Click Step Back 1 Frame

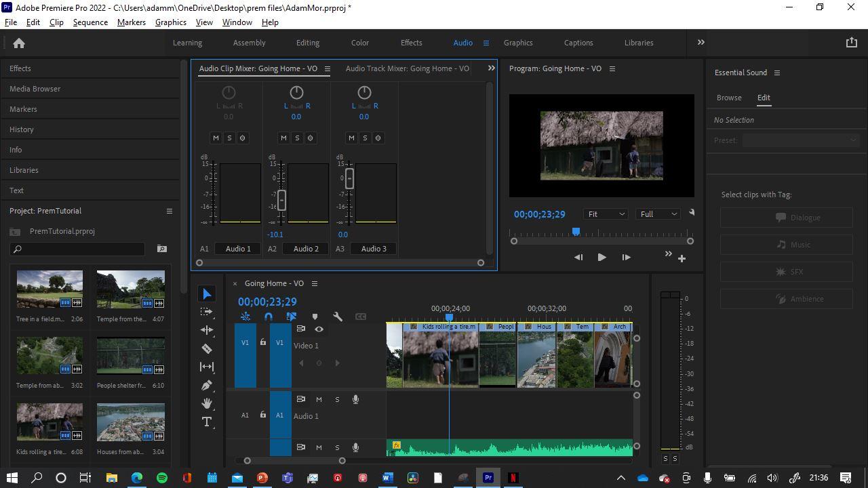[578, 258]
